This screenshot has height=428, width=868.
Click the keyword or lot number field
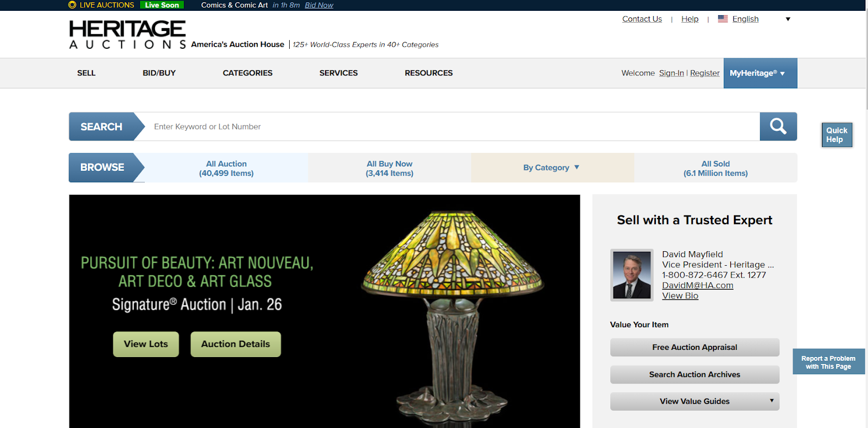(452, 126)
